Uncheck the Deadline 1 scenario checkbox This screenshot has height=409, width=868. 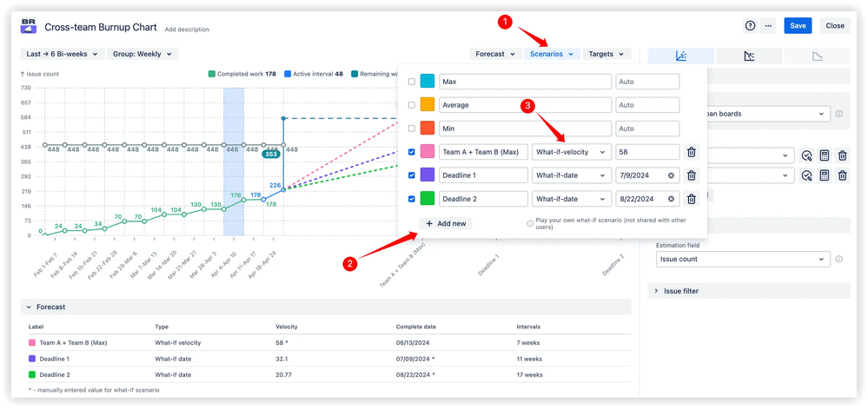click(x=412, y=175)
